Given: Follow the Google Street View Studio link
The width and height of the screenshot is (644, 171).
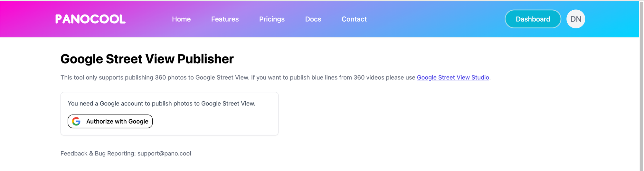Looking at the screenshot, I should point(453,77).
